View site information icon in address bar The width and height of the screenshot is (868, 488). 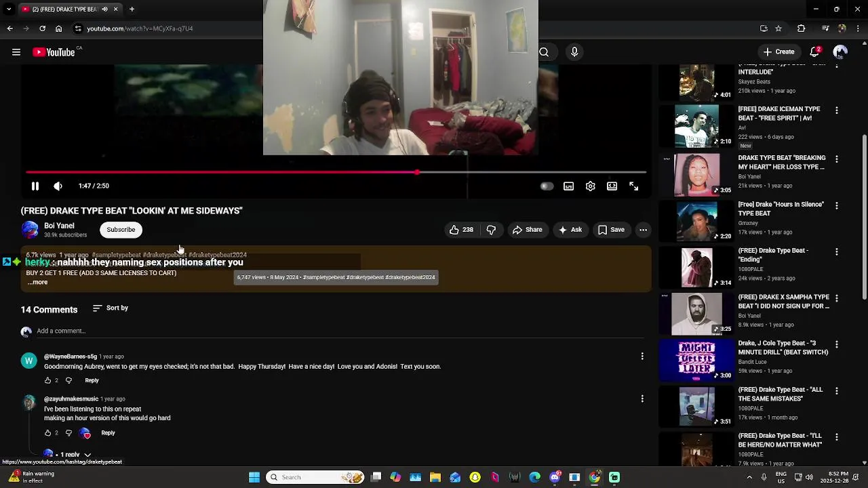coord(78,28)
